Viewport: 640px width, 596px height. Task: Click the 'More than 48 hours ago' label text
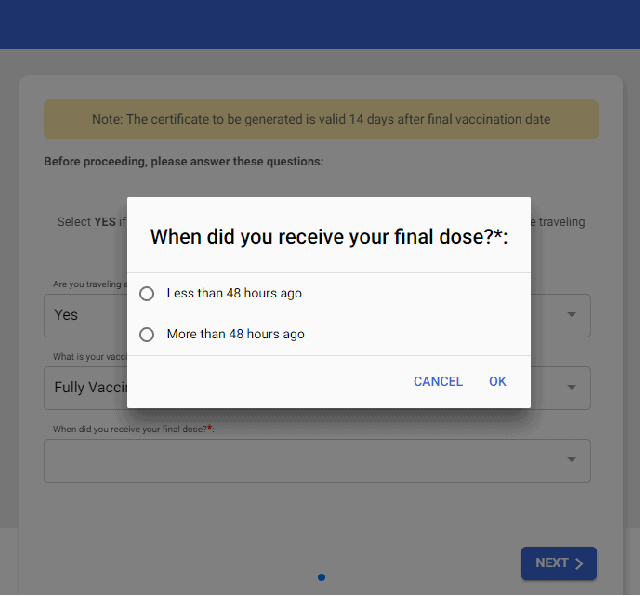tap(236, 334)
